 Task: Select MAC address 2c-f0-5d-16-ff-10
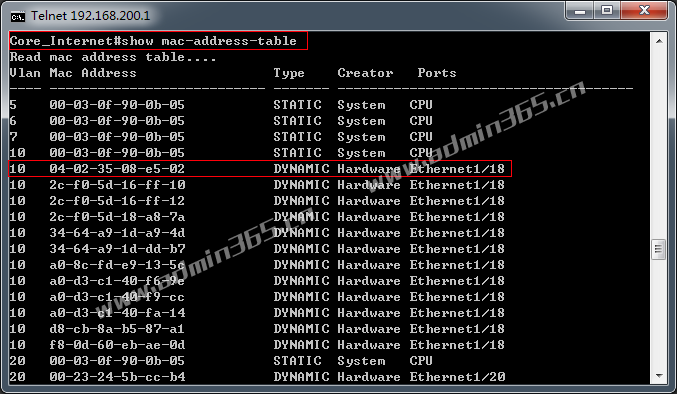pyautogui.click(x=117, y=185)
